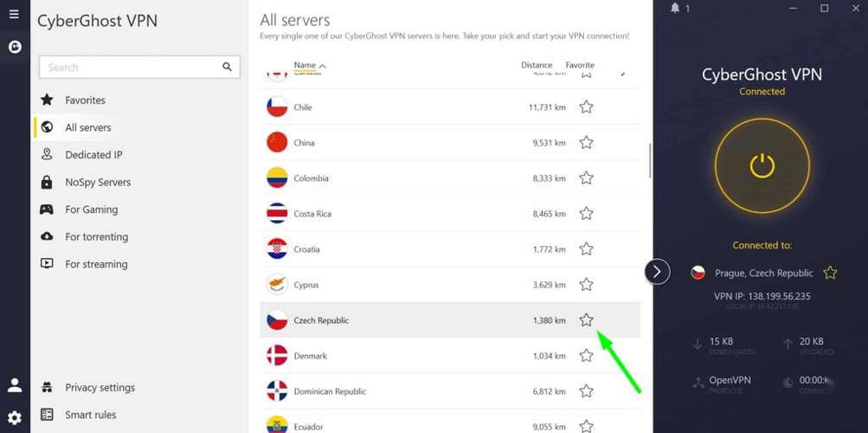Image resolution: width=868 pixels, height=433 pixels.
Task: Select the For streaming menu item
Action: pos(95,264)
